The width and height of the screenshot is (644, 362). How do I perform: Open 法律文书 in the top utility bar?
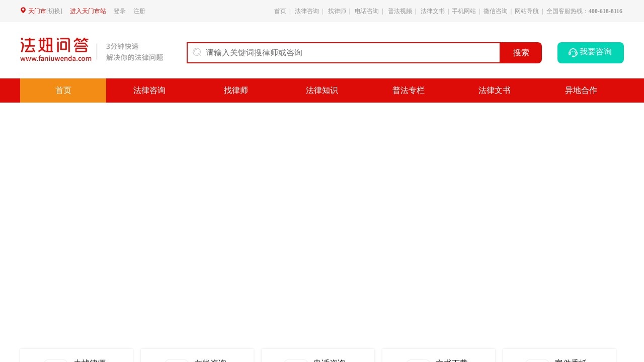coord(433,11)
